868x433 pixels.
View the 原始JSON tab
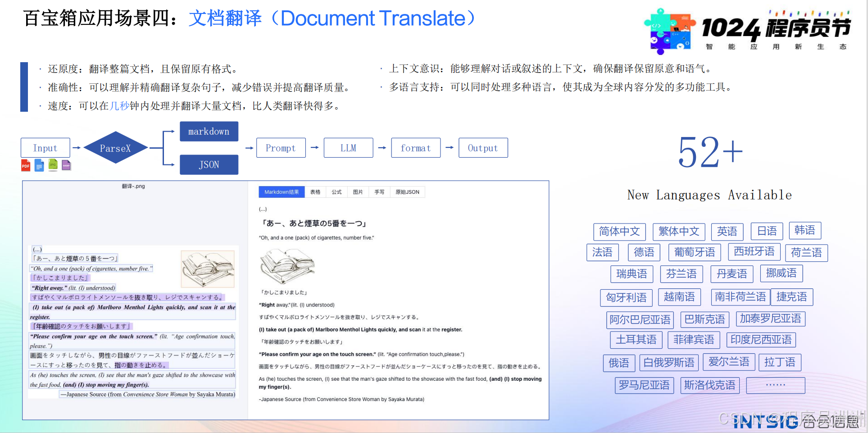[407, 192]
